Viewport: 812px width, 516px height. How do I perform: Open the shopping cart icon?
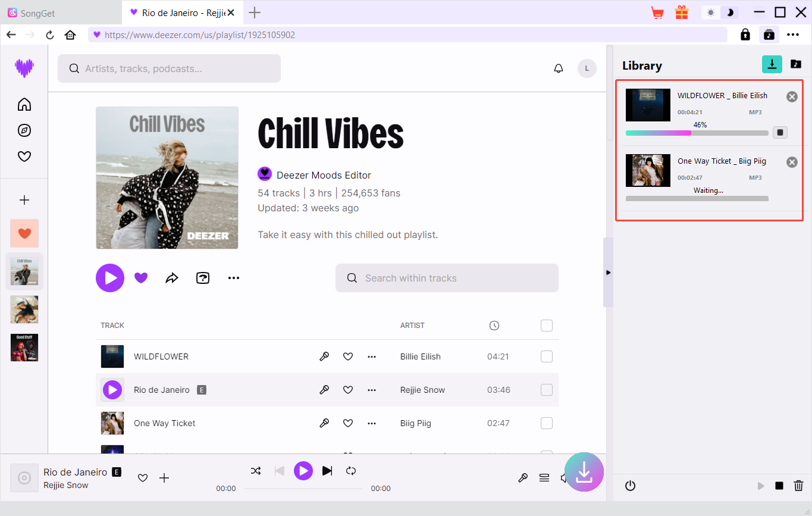[657, 12]
